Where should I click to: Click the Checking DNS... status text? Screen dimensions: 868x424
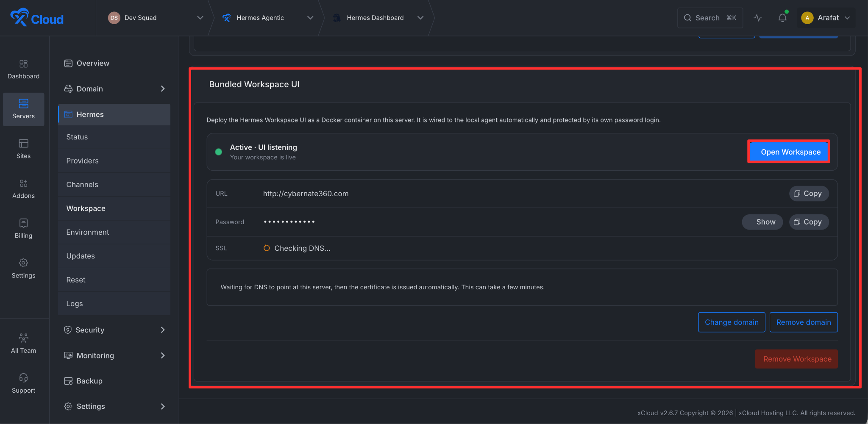pos(302,248)
